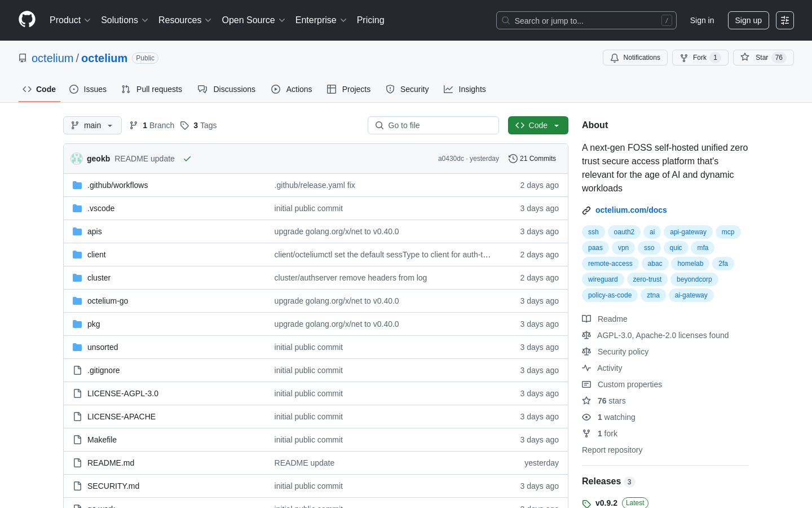Click the Sign up button
This screenshot has height=508, width=812.
[748, 20]
